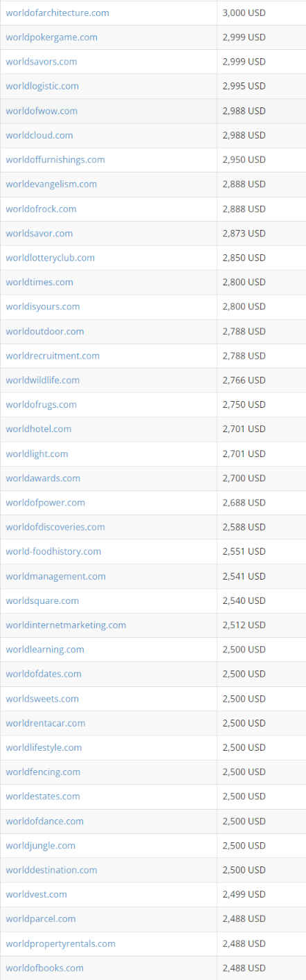The image size is (306, 980).
Task: Open the worldofarchitecture.com domain link
Action: click(x=57, y=13)
